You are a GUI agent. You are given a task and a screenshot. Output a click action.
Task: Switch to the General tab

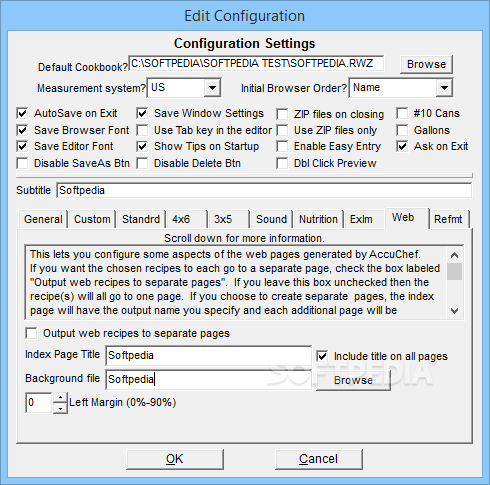click(43, 219)
